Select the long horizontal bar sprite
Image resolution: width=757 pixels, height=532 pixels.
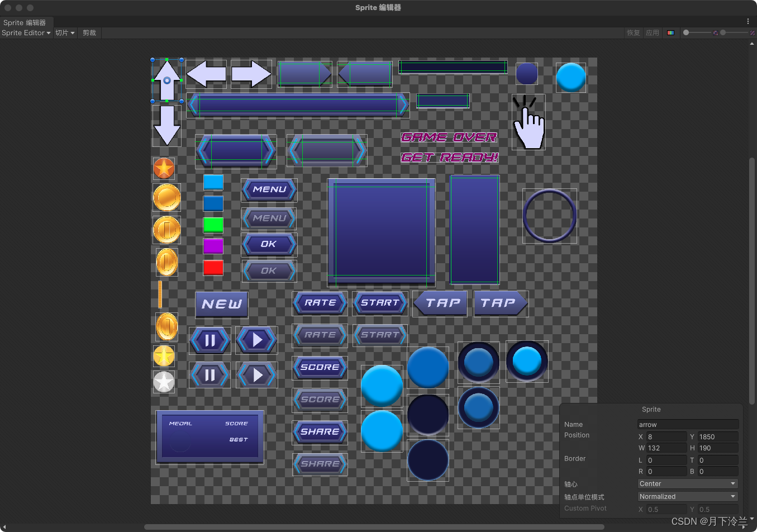point(298,105)
